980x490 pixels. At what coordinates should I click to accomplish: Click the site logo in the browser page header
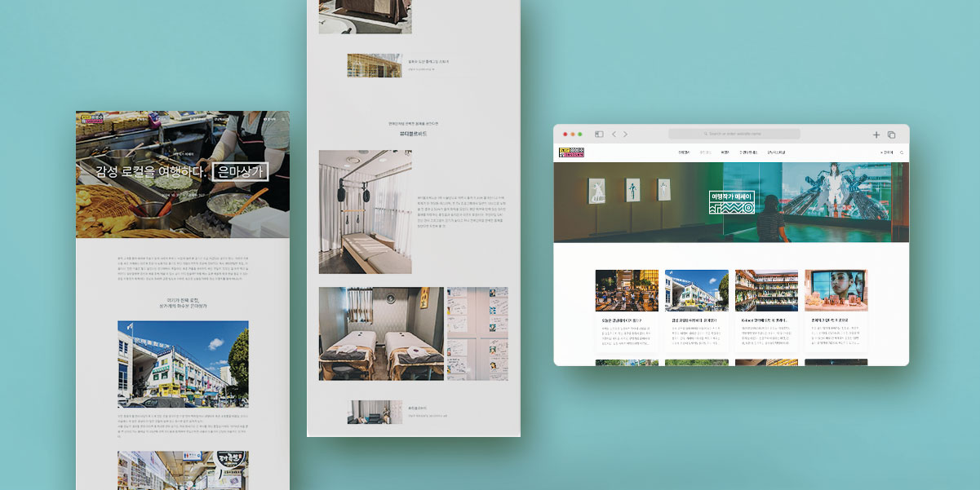tap(572, 152)
